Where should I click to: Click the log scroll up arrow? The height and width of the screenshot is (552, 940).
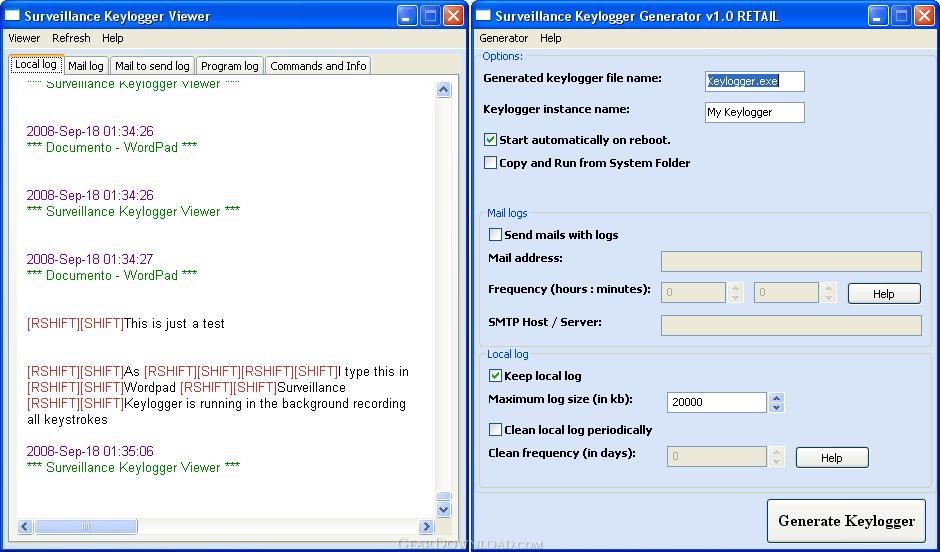tap(444, 89)
